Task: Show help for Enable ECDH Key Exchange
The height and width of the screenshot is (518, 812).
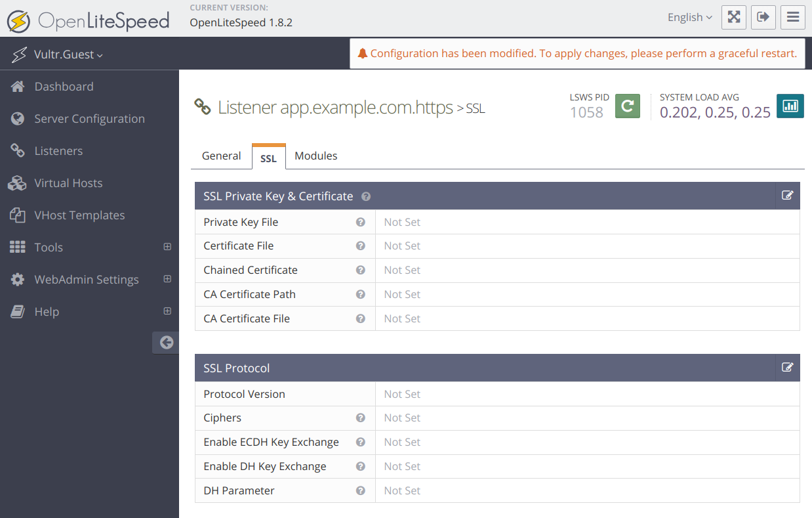Action: (x=360, y=442)
